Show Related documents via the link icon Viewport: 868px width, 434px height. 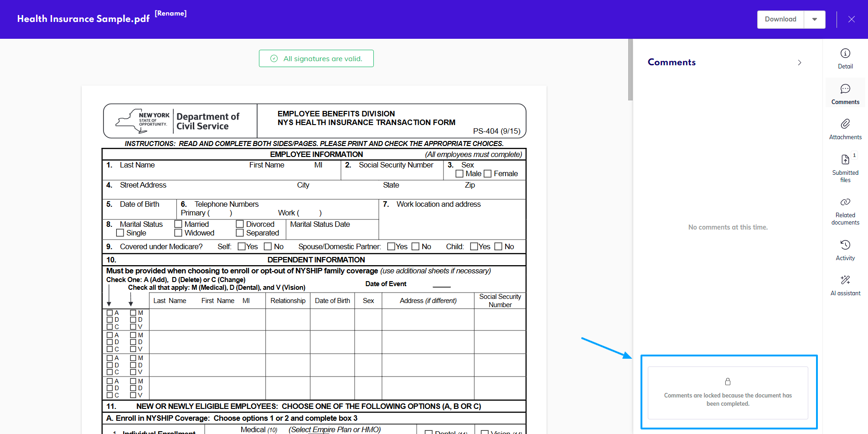click(845, 202)
